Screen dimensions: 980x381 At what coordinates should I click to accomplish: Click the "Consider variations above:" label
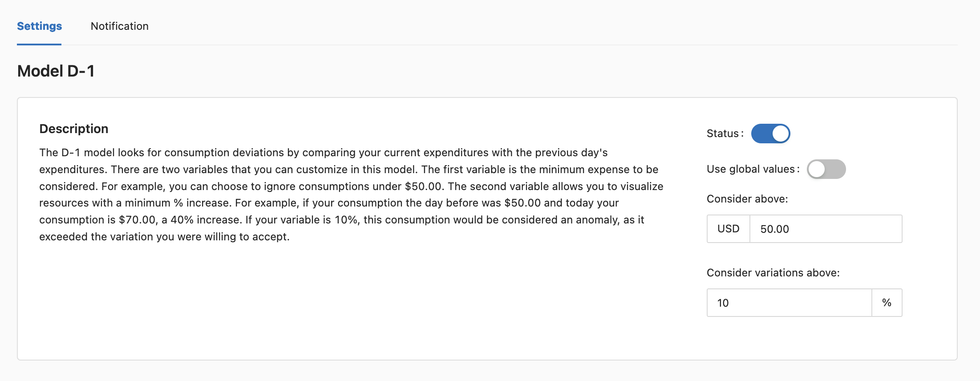tap(773, 273)
